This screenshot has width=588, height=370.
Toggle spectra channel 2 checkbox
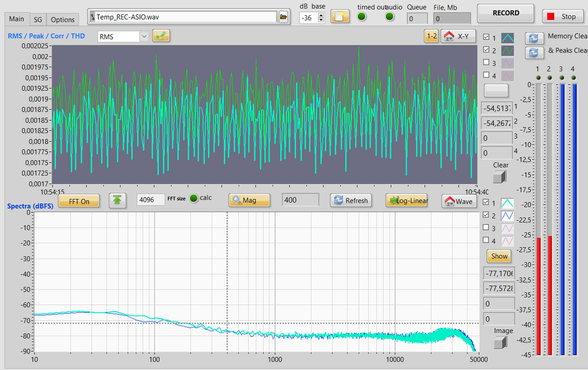point(486,214)
